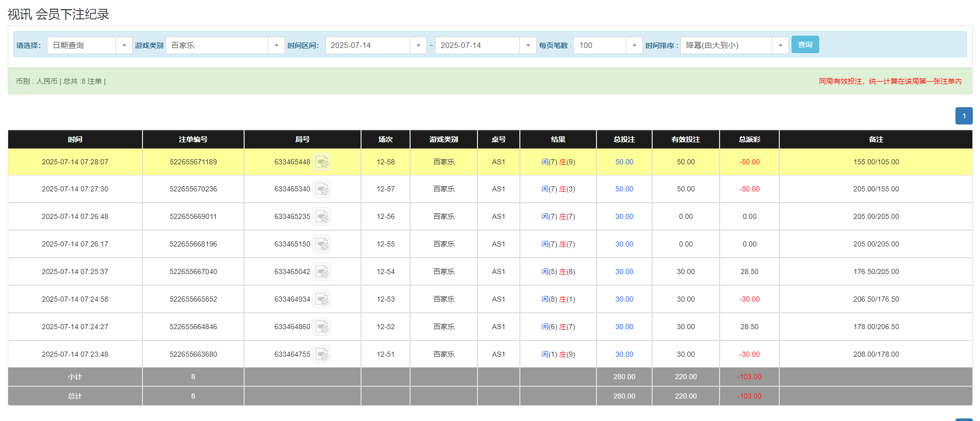
Task: Open video replay icon for round 633464934
Action: pos(322,300)
